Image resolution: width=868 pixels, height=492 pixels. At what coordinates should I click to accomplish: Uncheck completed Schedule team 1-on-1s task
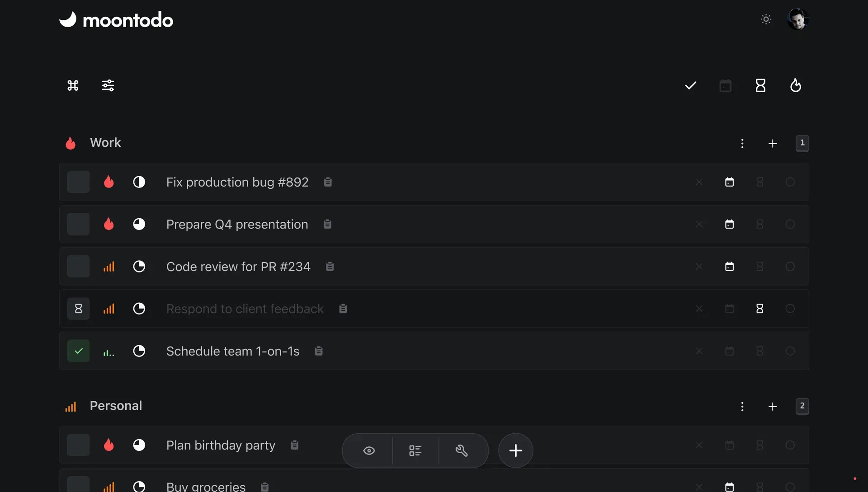(78, 351)
